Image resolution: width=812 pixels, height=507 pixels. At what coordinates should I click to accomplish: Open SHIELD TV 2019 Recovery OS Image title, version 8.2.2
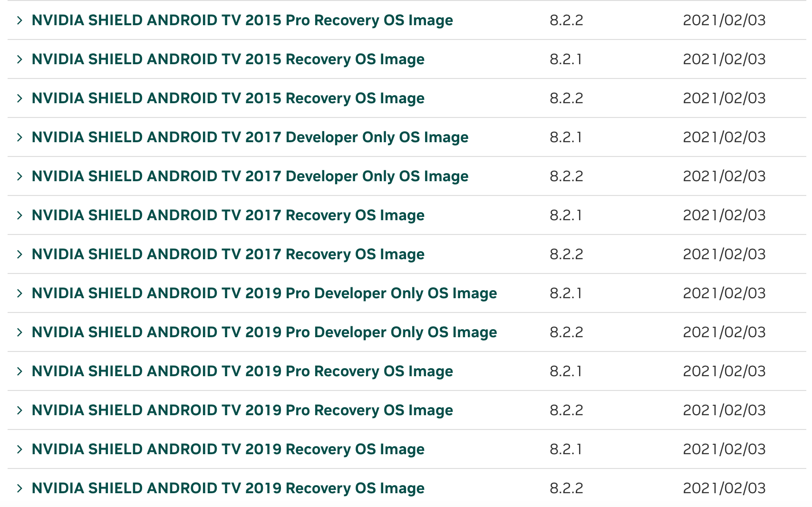click(228, 488)
